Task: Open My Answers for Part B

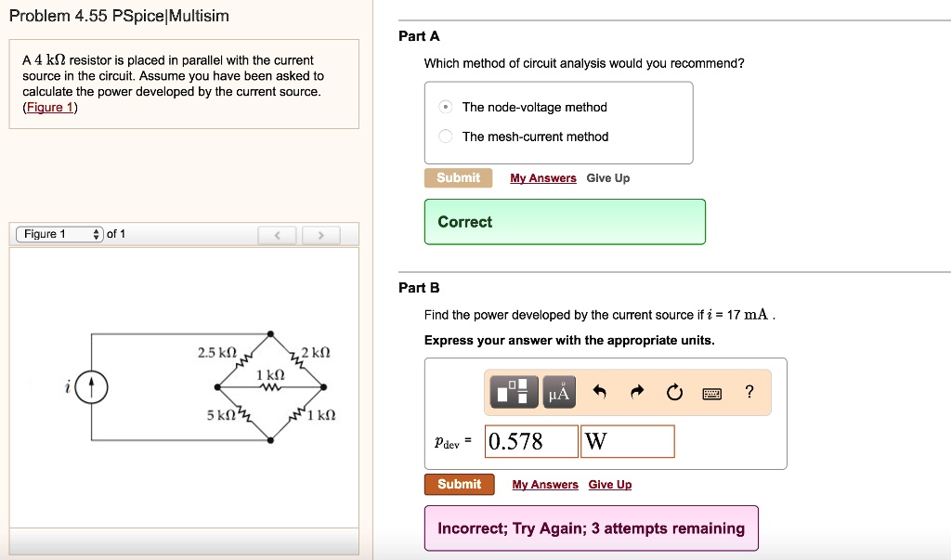Action: [544, 484]
